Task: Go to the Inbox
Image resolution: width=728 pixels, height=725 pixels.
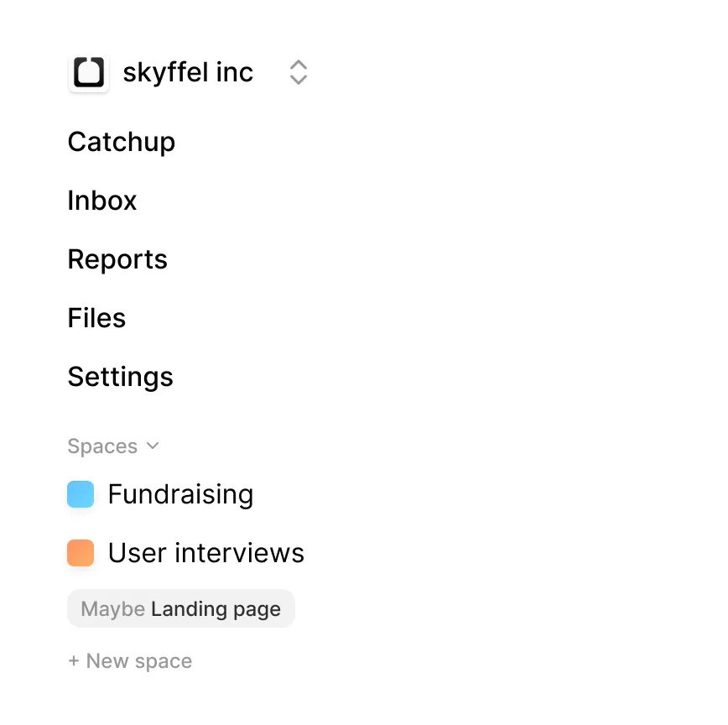Action: tap(102, 201)
